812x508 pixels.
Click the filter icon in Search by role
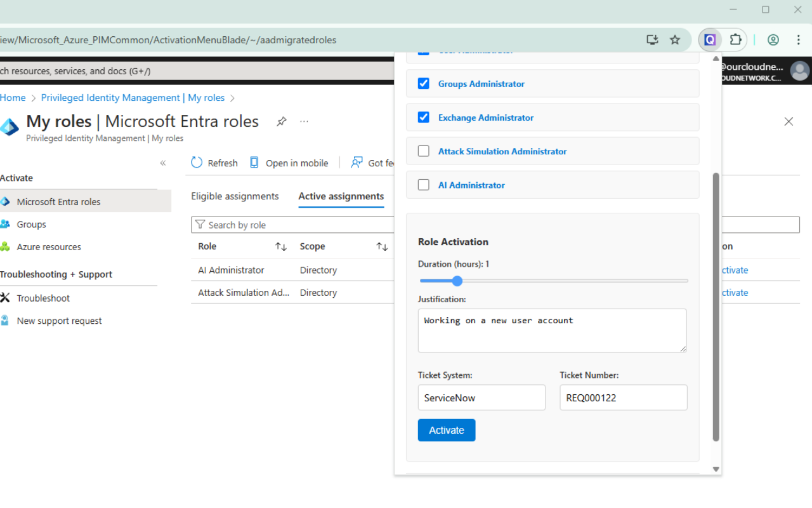tap(200, 225)
